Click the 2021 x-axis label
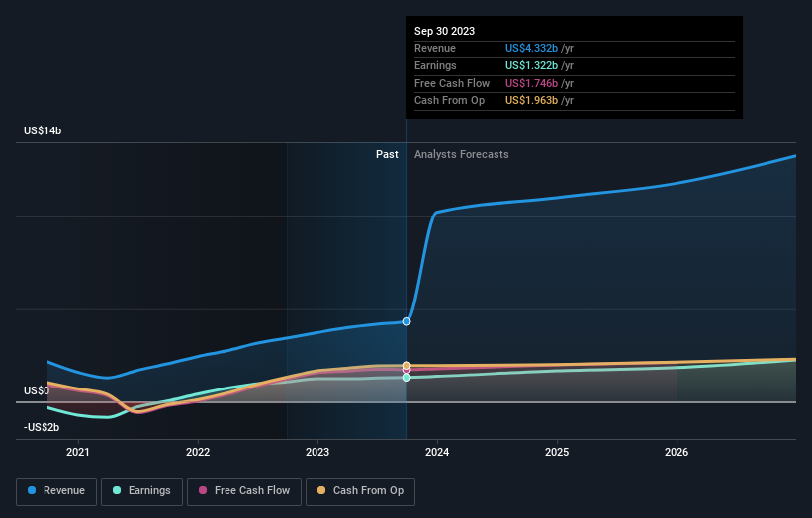This screenshot has width=812, height=518. click(78, 452)
